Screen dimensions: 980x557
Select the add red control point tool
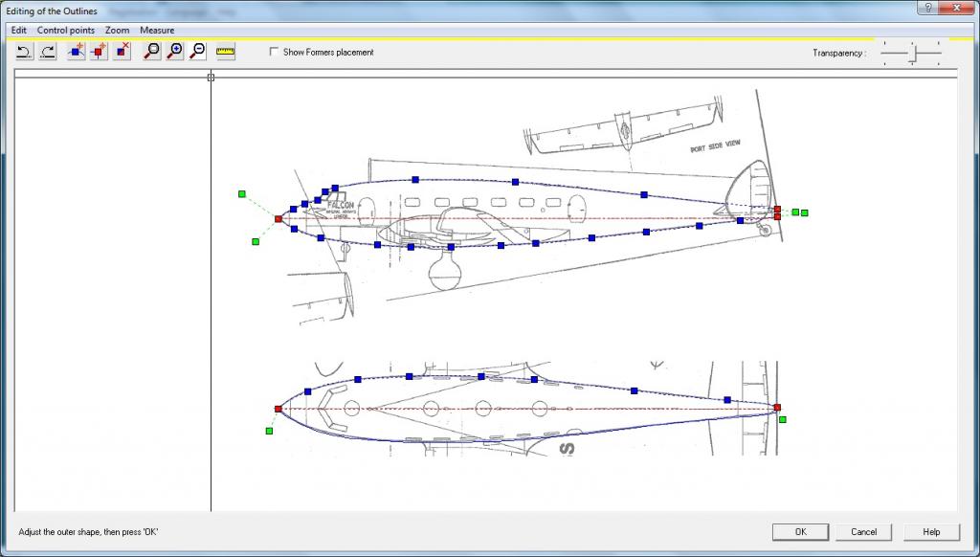[x=99, y=52]
